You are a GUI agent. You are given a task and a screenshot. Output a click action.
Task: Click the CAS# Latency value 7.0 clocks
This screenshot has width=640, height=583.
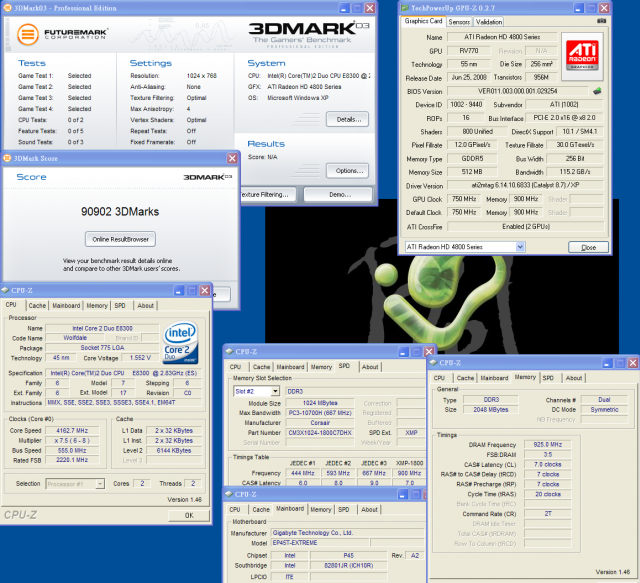547,464
